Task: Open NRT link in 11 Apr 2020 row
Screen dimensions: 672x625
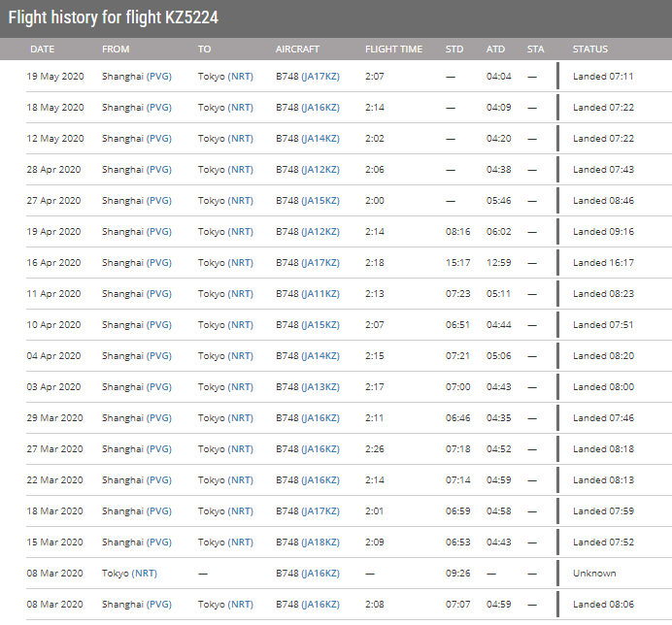Action: pos(241,294)
